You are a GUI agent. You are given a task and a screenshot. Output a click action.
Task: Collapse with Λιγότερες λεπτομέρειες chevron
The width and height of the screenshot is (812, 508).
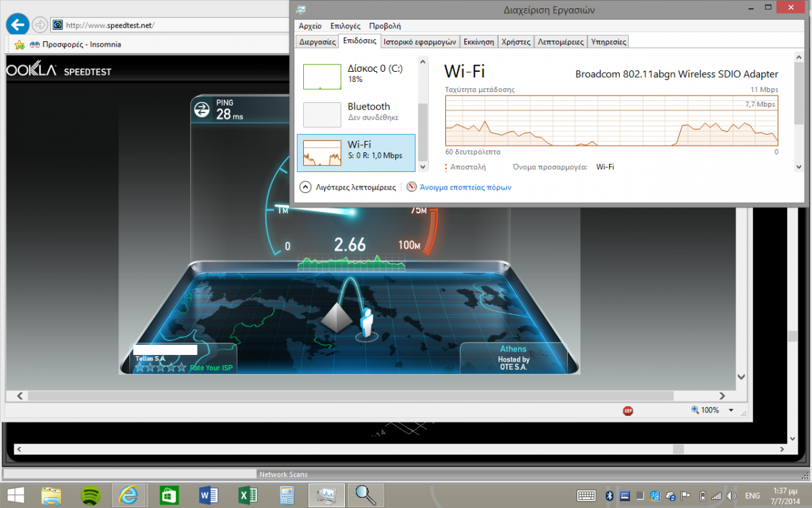tap(305, 187)
